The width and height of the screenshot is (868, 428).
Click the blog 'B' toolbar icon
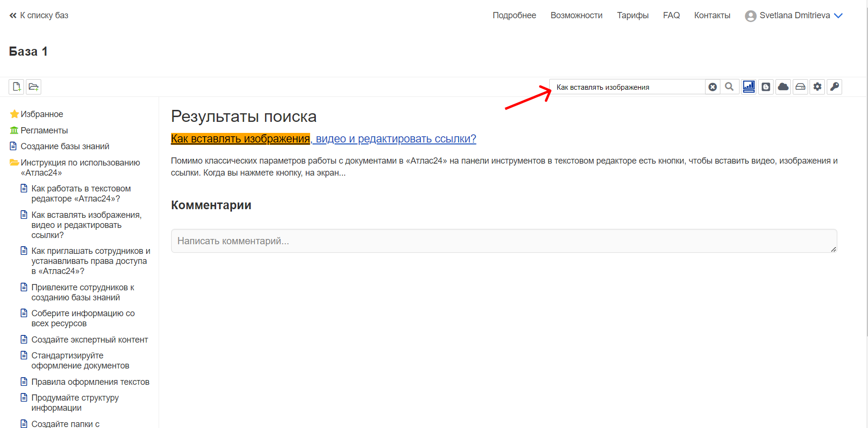[766, 87]
